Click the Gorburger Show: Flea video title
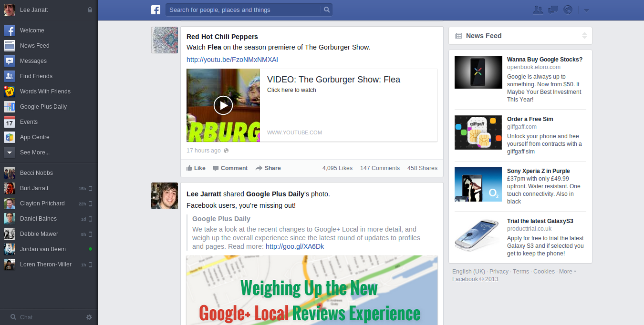The image size is (644, 325). [333, 80]
